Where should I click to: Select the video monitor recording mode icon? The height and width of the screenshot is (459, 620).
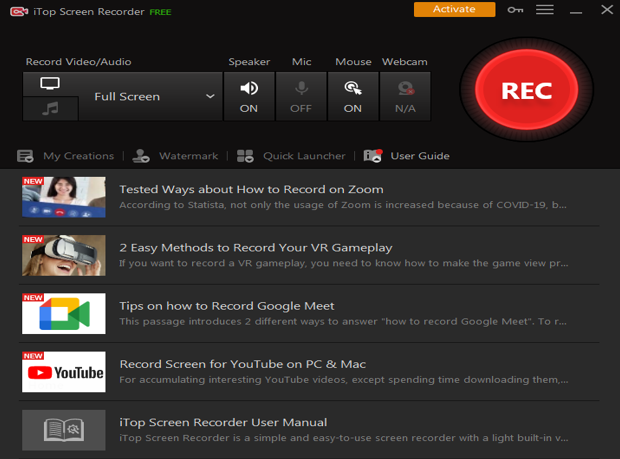point(50,84)
